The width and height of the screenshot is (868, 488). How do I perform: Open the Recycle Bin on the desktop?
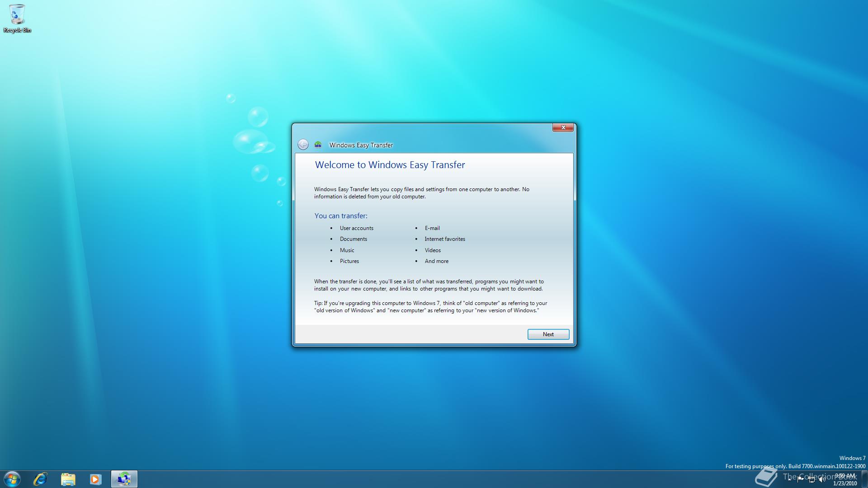(17, 14)
